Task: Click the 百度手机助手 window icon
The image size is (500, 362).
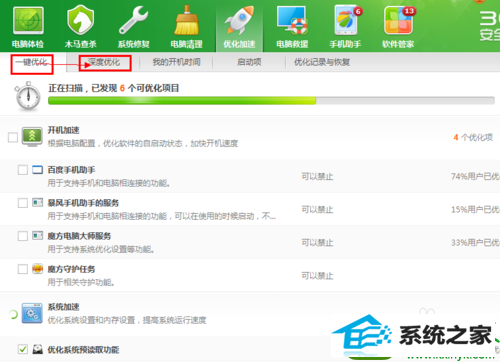Action: click(37, 170)
